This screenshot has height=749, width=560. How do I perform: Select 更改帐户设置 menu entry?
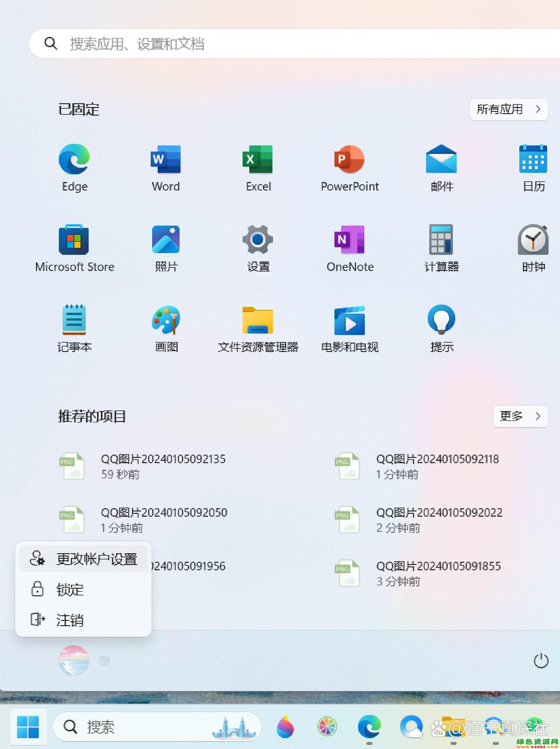pyautogui.click(x=83, y=559)
